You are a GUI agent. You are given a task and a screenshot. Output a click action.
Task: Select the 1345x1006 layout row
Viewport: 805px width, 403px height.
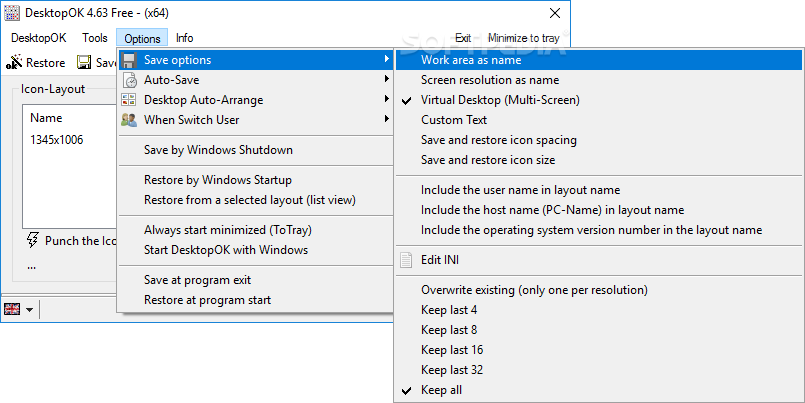(x=56, y=140)
